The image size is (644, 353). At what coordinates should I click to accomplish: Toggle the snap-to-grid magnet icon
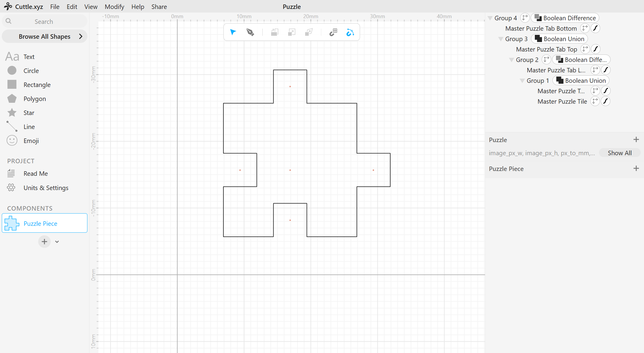tap(333, 32)
